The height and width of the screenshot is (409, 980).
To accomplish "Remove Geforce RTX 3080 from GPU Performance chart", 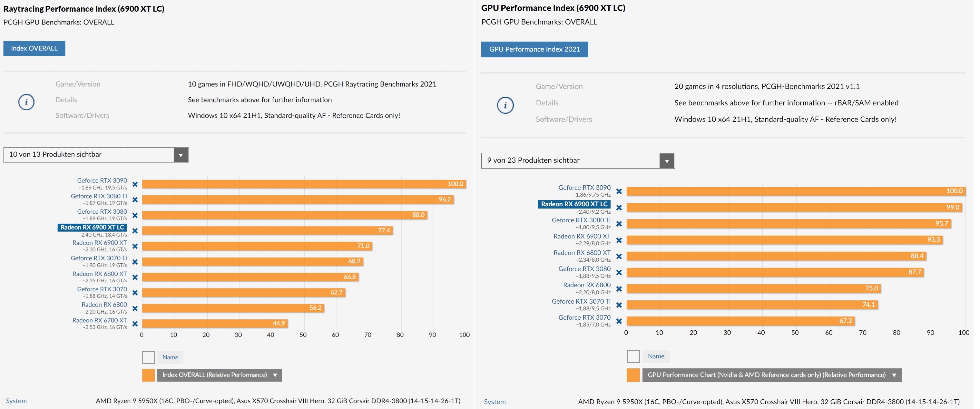I will [x=619, y=272].
